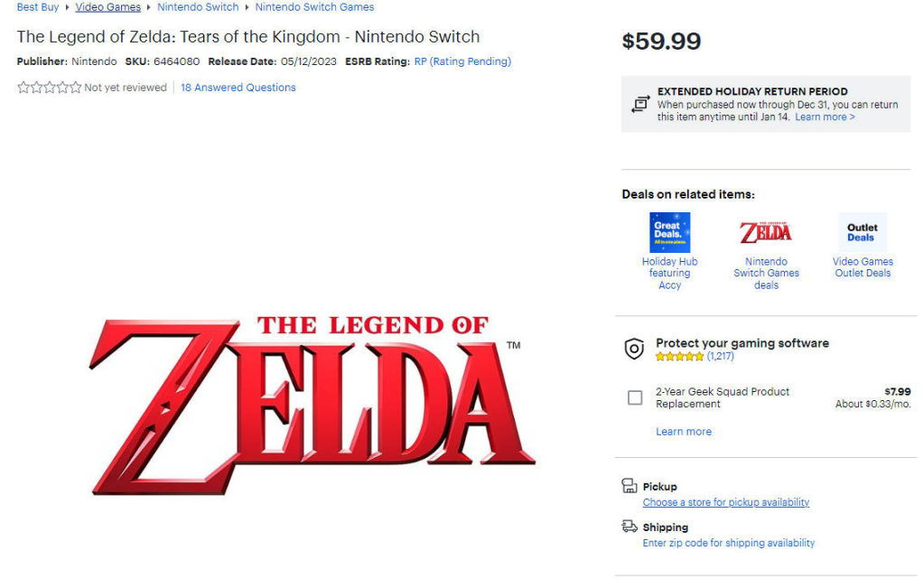Open the Video Games breadcrumb
Viewport: 923px width, 588px height.
pos(108,7)
